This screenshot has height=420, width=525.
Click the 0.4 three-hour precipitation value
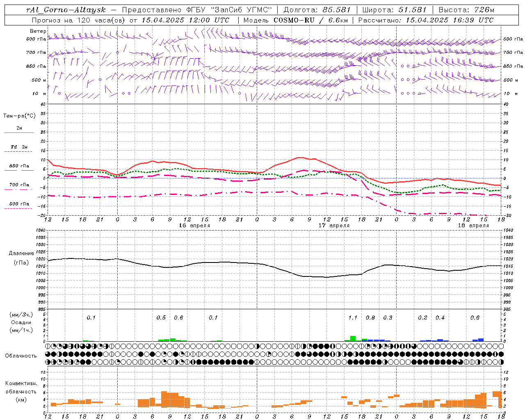click(x=440, y=318)
